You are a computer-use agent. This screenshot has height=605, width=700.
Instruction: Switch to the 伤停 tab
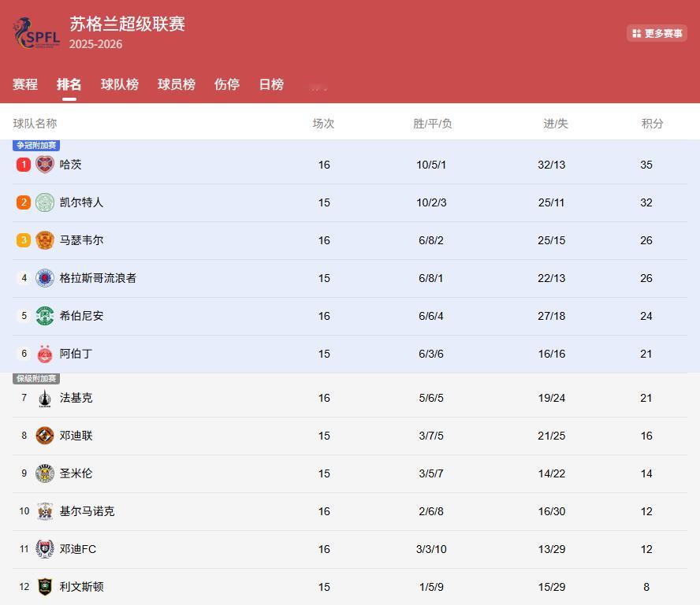coord(227,84)
